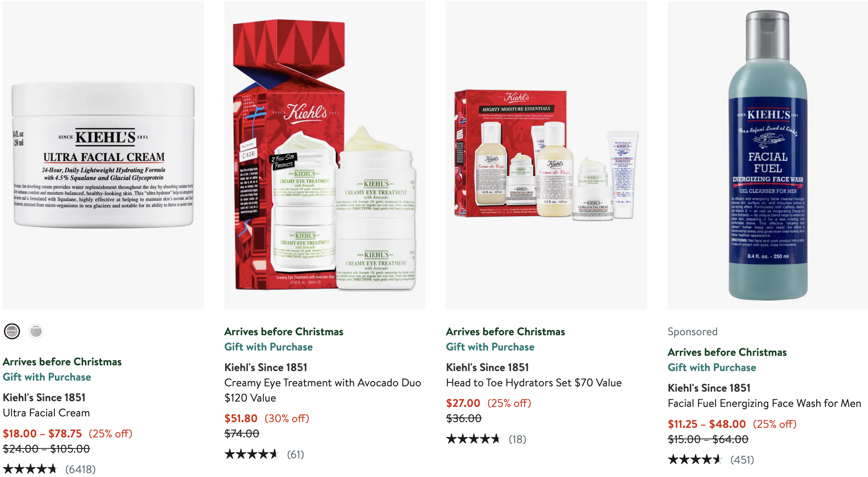This screenshot has height=477, width=868.
Task: Click Creamy Eye Treatment with Avocado Duo title
Action: pos(323,390)
